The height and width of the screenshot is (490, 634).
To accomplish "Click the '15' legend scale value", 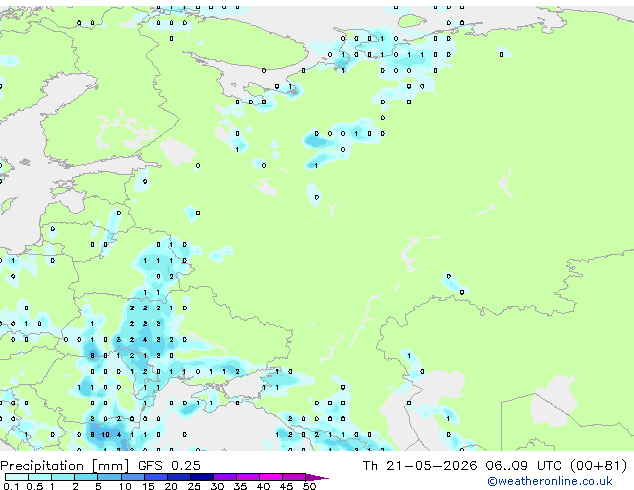I will (148, 486).
